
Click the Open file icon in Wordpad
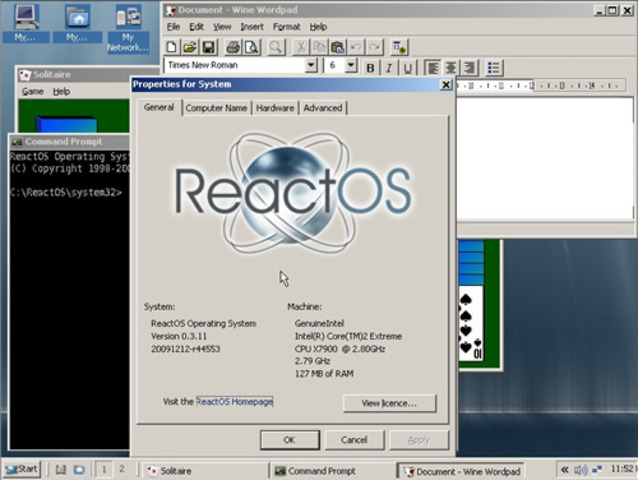[x=190, y=47]
